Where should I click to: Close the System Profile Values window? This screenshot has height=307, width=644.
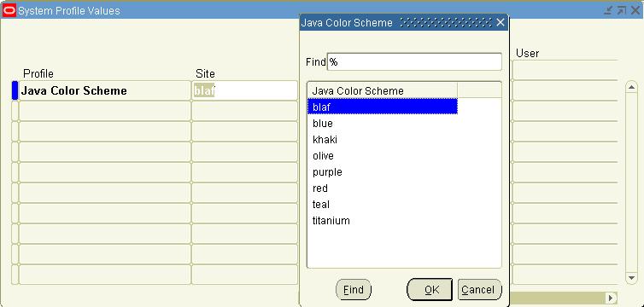tap(635, 10)
